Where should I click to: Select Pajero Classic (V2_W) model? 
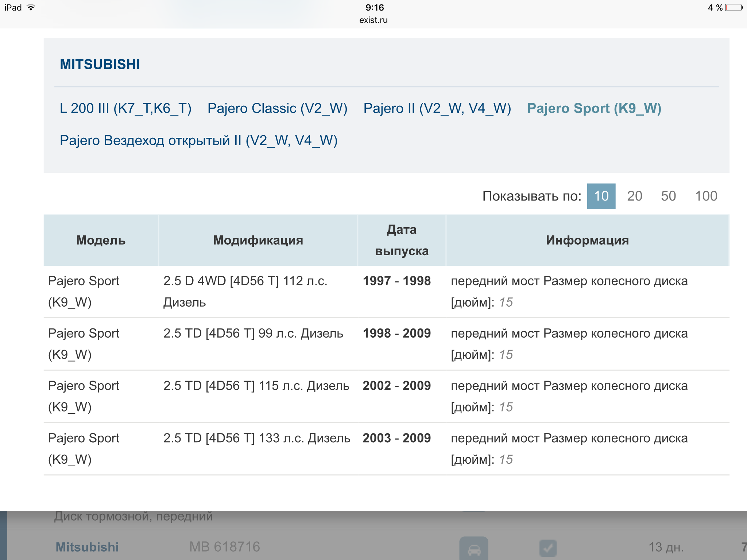click(277, 108)
